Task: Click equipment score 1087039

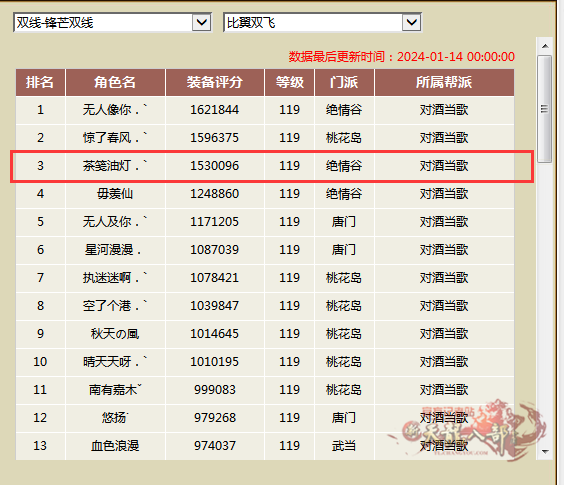Action: click(x=215, y=250)
